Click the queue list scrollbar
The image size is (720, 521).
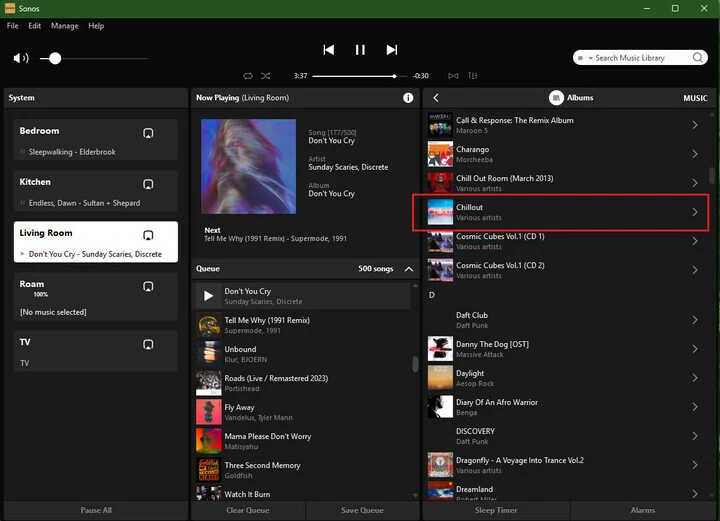point(415,364)
